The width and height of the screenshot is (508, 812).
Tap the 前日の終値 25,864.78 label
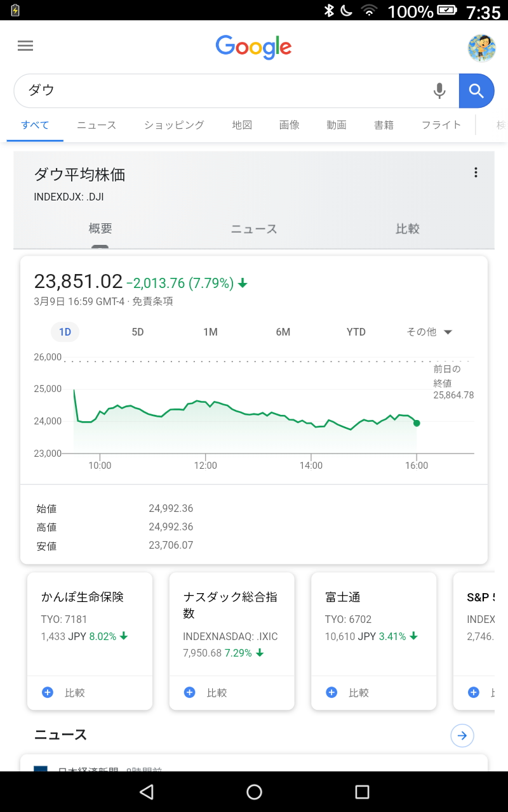[x=453, y=382]
